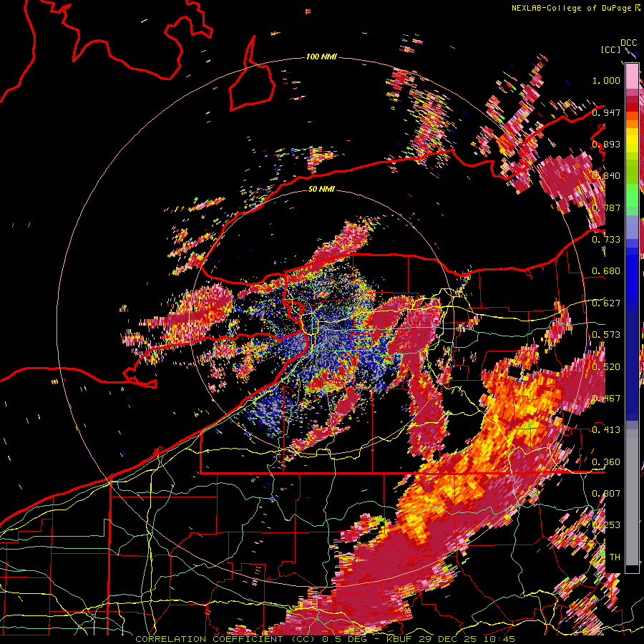This screenshot has width=644, height=644.
Task: Click the yellow band of the color bar
Action: coord(632,142)
